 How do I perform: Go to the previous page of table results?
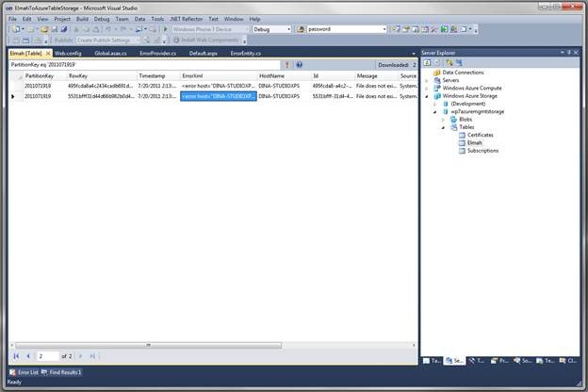[27, 356]
